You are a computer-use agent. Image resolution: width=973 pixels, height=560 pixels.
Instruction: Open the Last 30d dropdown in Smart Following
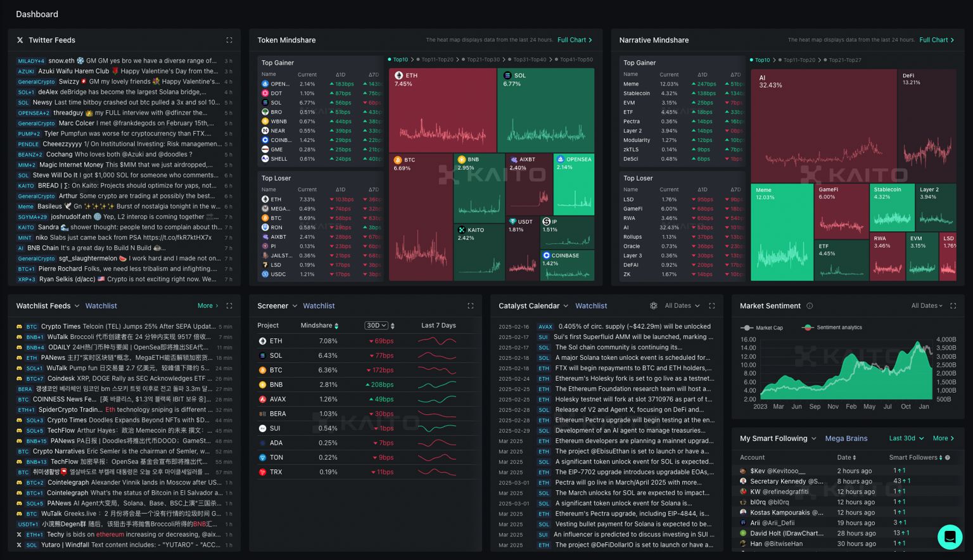click(x=906, y=438)
